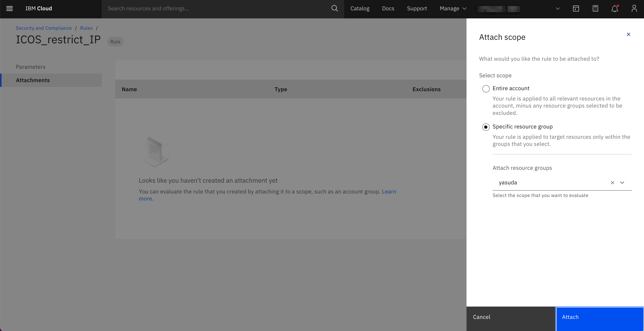Open the notifications bell
644x331 pixels.
[615, 9]
